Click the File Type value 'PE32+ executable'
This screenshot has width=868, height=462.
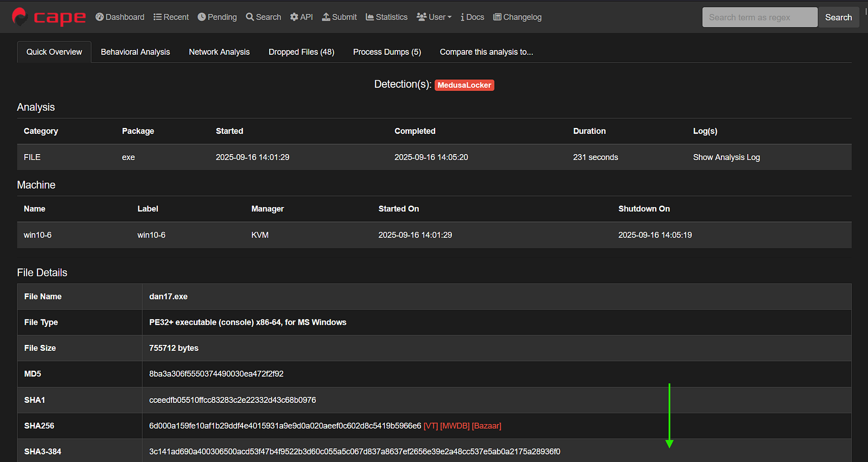(248, 323)
